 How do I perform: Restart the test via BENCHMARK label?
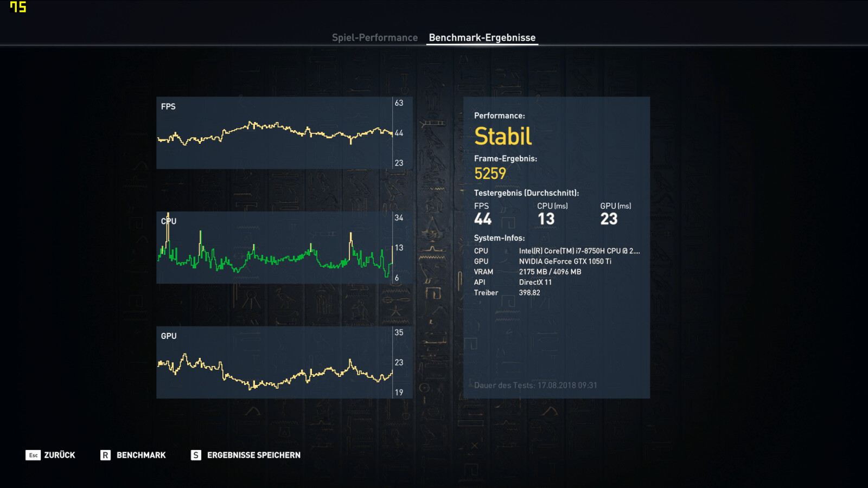[141, 455]
